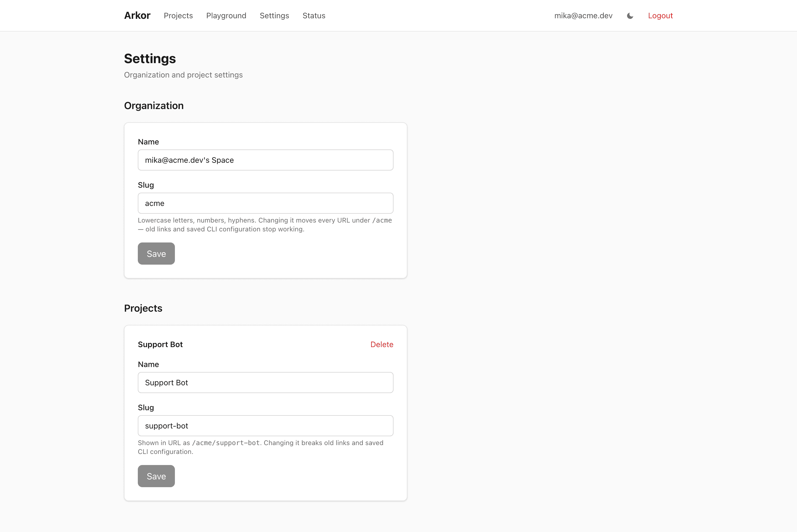
Task: Click the mika@acme.dev account label
Action: click(583, 16)
